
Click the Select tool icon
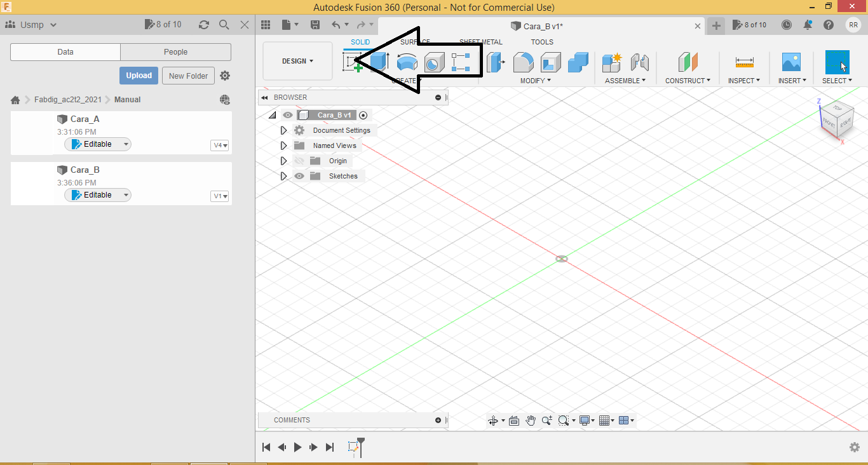[x=837, y=62]
